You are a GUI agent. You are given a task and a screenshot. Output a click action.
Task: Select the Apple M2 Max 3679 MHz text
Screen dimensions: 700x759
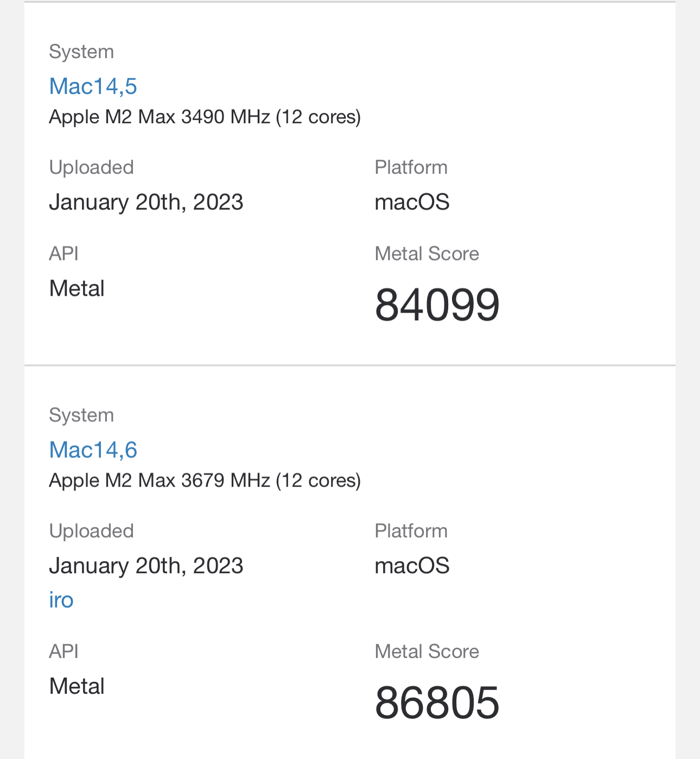coord(205,480)
